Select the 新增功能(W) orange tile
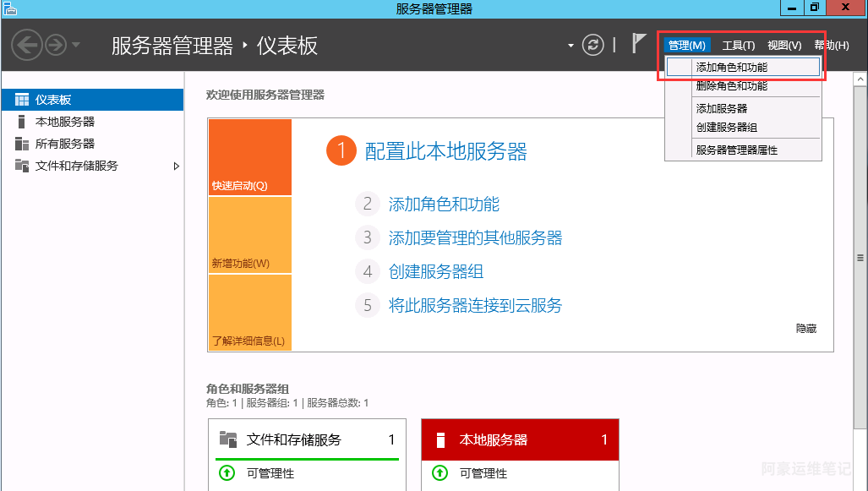Image resolution: width=868 pixels, height=491 pixels. click(x=249, y=235)
